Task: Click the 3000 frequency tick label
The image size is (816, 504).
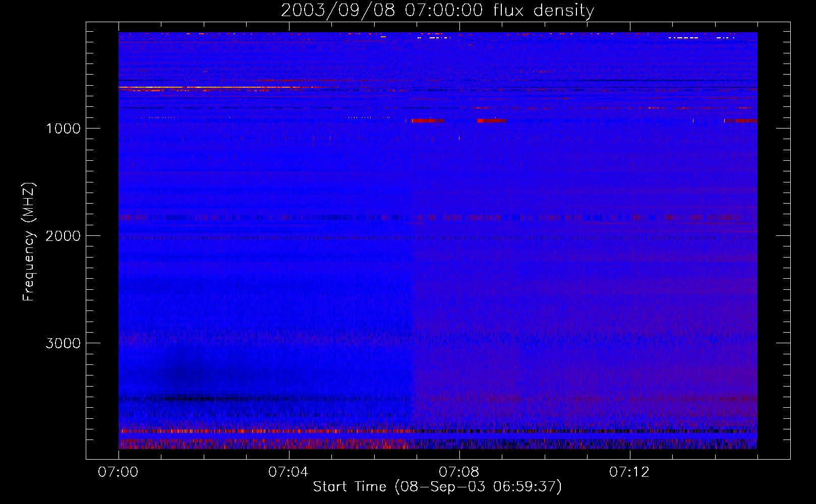Action: (x=63, y=343)
